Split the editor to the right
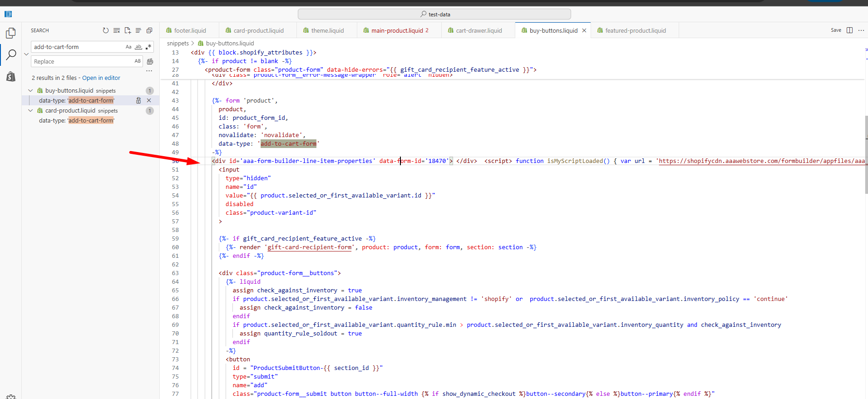Viewport: 868px width, 399px height. coord(849,30)
